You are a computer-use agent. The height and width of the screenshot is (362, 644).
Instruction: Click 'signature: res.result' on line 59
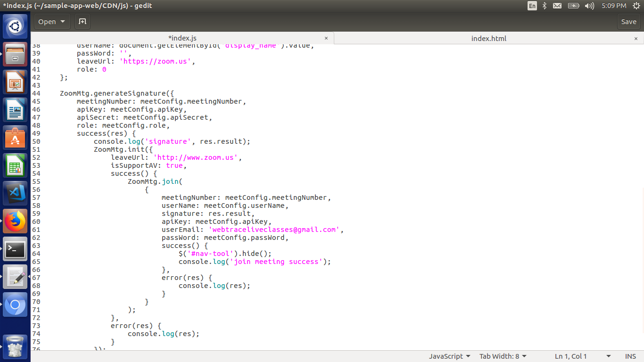pyautogui.click(x=206, y=214)
